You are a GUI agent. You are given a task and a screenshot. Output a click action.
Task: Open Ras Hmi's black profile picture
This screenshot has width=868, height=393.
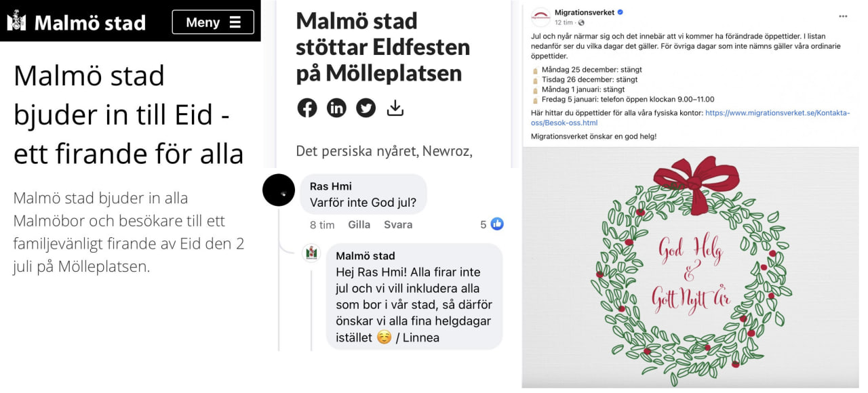pos(279,190)
